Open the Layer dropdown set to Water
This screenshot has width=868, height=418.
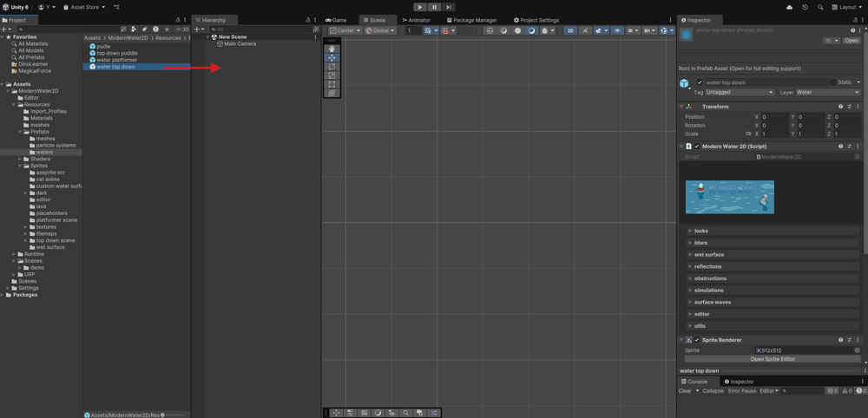(x=827, y=92)
